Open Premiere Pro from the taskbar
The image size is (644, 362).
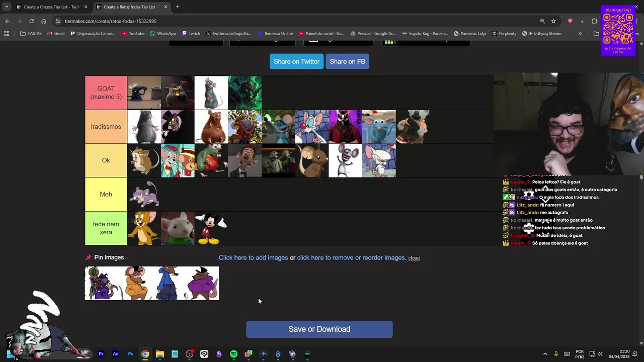click(x=101, y=354)
